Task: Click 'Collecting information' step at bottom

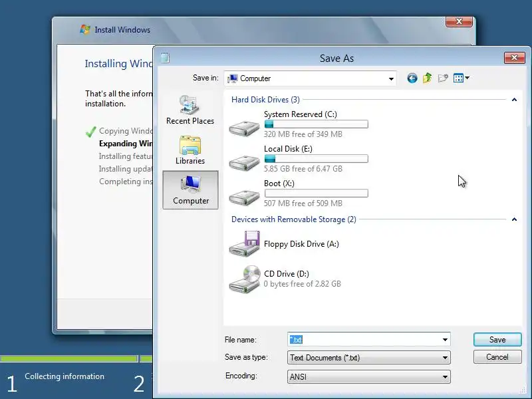Action: pos(65,376)
